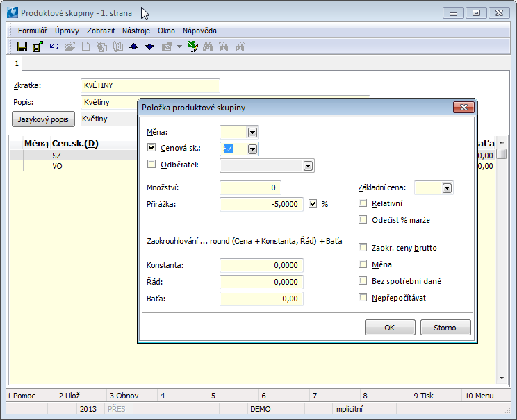Open the Nástroje menu
The width and height of the screenshot is (517, 420).
pos(137,31)
